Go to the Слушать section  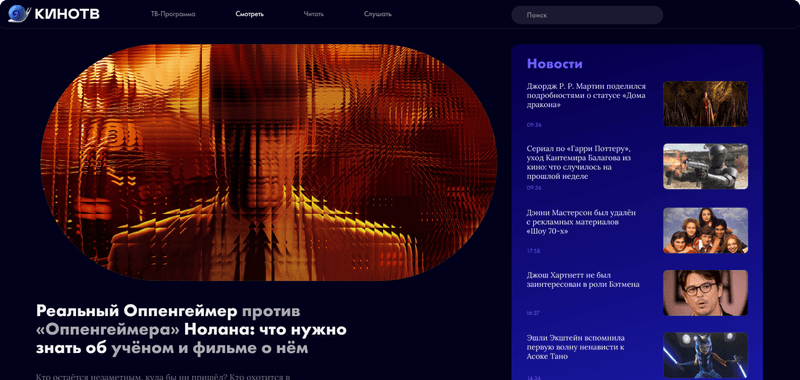(x=378, y=14)
